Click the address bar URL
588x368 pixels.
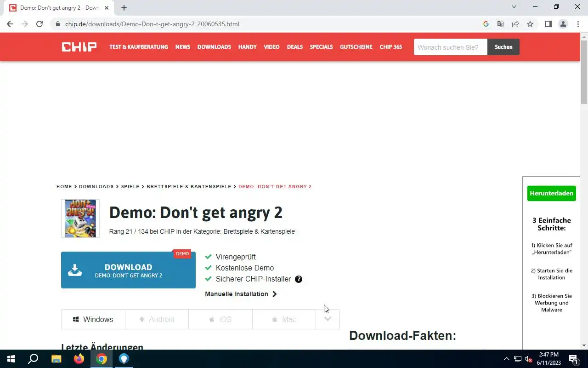(152, 24)
